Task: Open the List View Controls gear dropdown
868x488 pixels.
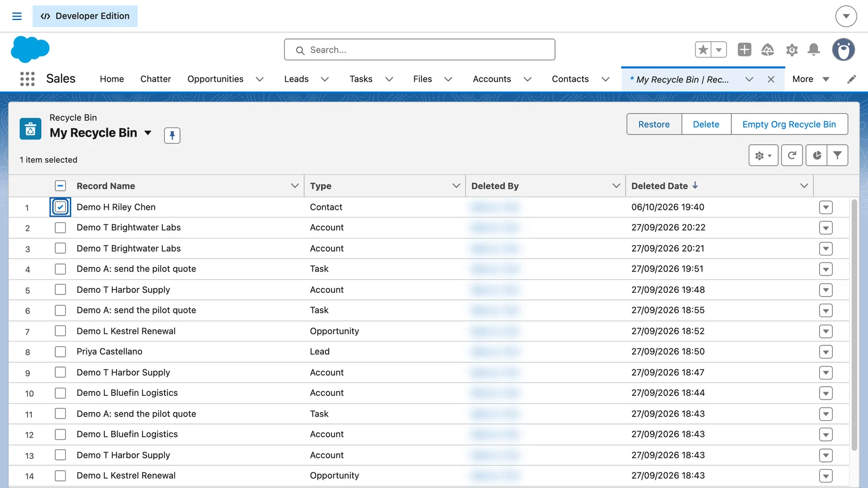Action: click(x=763, y=156)
